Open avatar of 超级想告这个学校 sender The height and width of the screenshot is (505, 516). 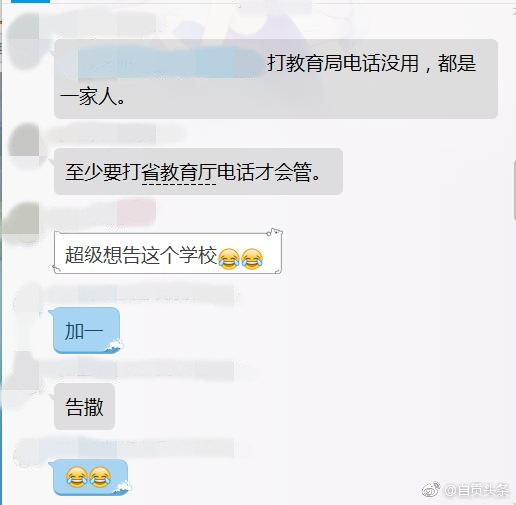pos(22,222)
